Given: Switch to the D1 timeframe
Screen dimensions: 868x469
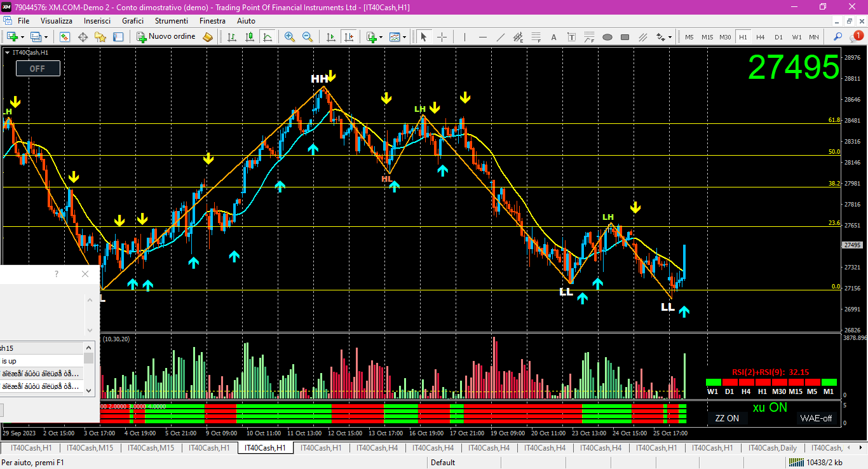Looking at the screenshot, I should (x=778, y=37).
